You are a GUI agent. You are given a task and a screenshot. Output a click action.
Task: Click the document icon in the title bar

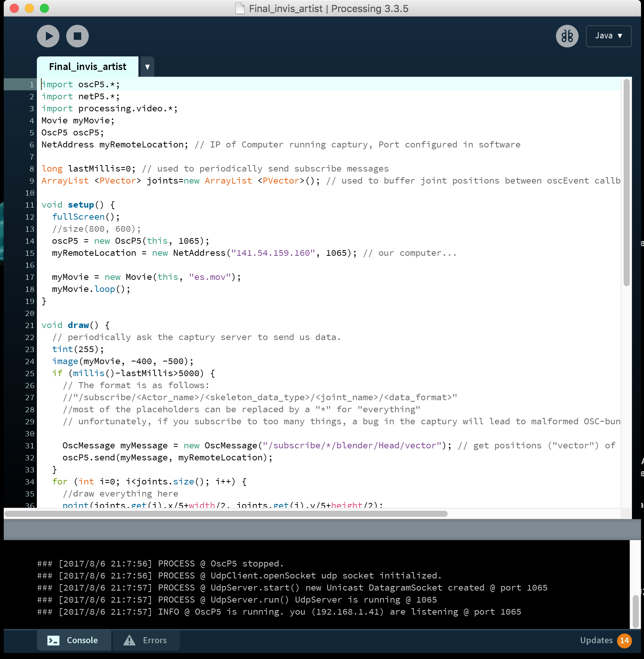pyautogui.click(x=240, y=8)
